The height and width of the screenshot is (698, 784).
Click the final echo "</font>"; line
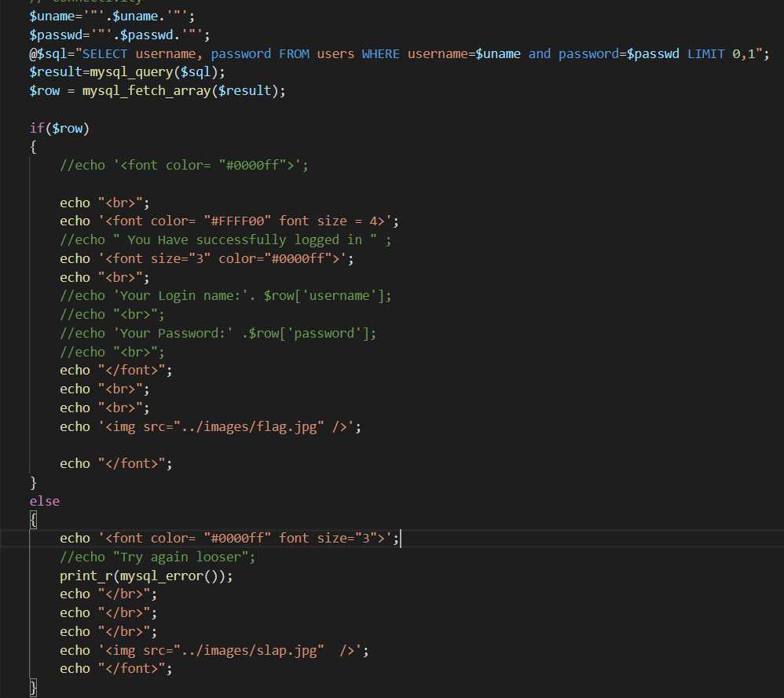[115, 669]
